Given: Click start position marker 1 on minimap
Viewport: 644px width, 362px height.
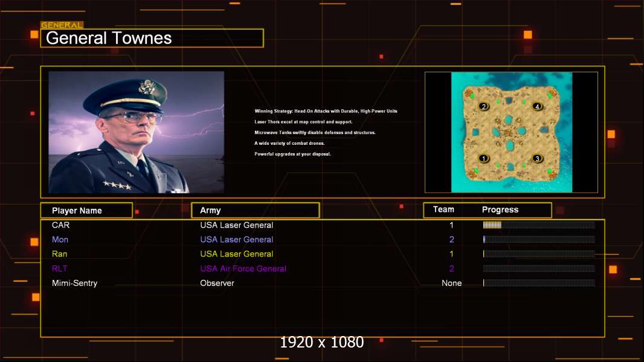Looking at the screenshot, I should 483,158.
